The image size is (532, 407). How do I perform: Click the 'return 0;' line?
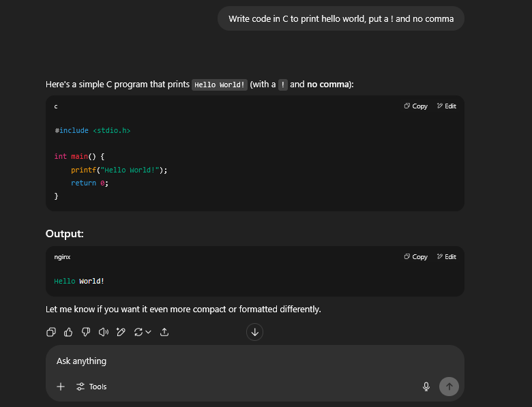(89, 183)
